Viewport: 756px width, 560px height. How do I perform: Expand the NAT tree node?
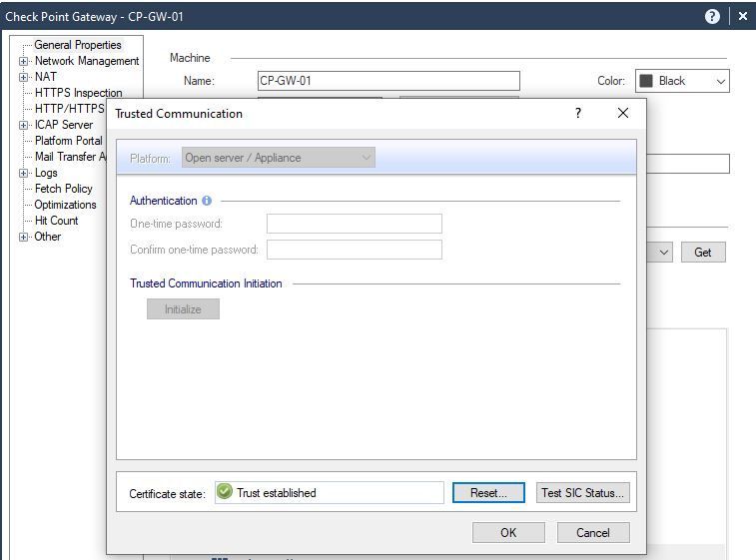point(24,77)
